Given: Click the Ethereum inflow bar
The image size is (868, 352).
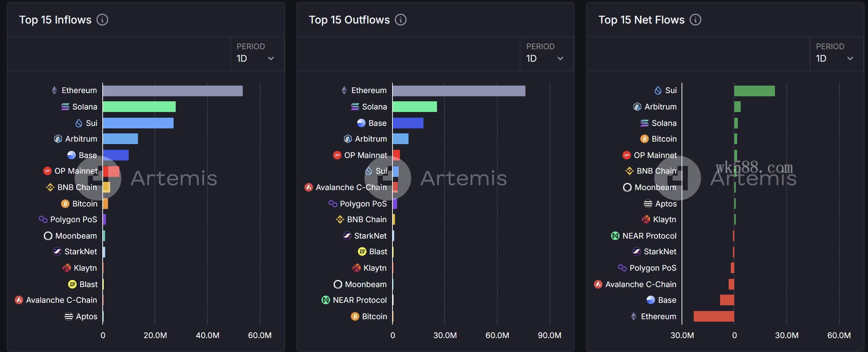Looking at the screenshot, I should (x=173, y=91).
